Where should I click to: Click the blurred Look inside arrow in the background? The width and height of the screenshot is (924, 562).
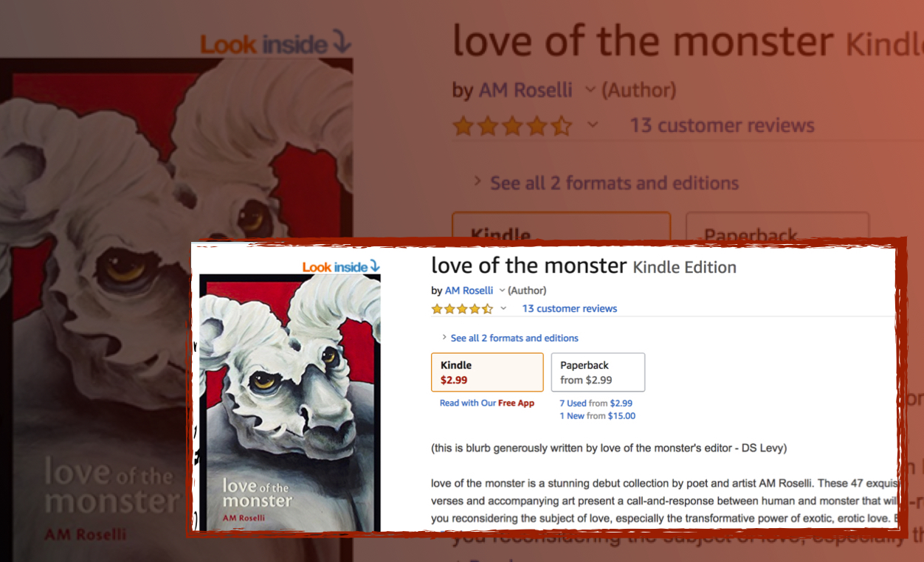point(342,43)
